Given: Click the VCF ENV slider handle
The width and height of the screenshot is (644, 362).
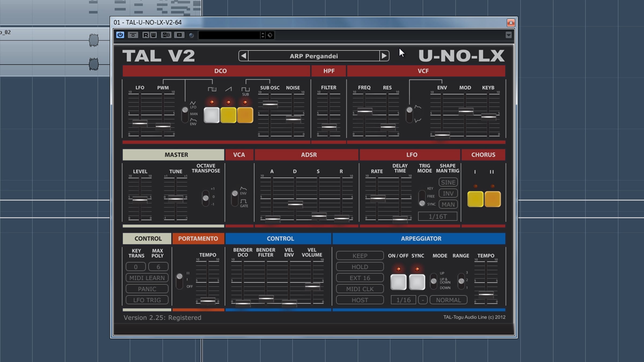Looking at the screenshot, I should (x=442, y=134).
